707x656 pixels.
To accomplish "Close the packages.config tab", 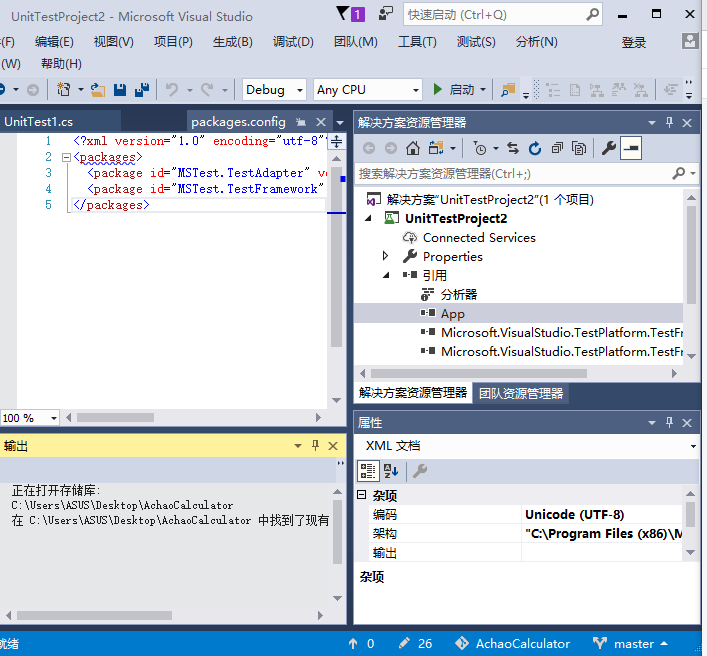I will tap(321, 122).
